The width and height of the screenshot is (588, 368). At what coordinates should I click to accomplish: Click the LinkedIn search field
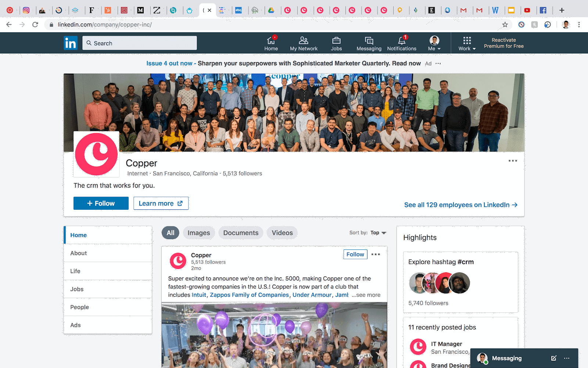[140, 43]
